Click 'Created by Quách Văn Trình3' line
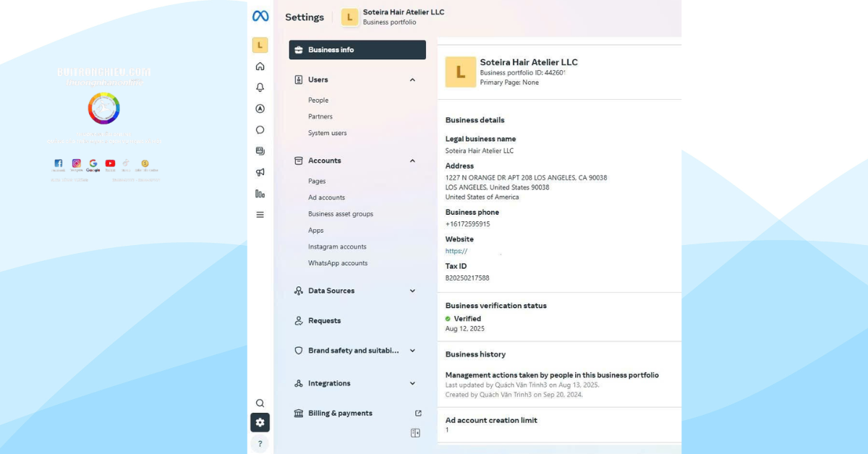868x454 pixels. (x=514, y=395)
